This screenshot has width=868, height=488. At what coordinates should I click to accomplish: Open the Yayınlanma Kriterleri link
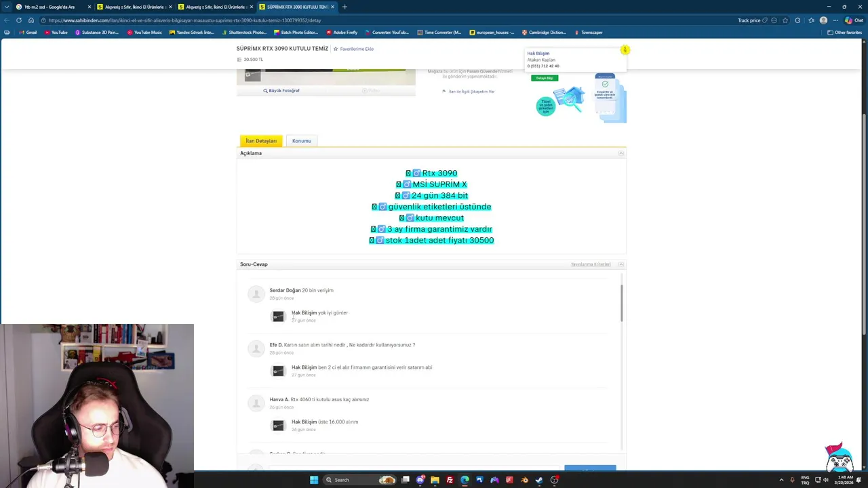[x=591, y=264]
